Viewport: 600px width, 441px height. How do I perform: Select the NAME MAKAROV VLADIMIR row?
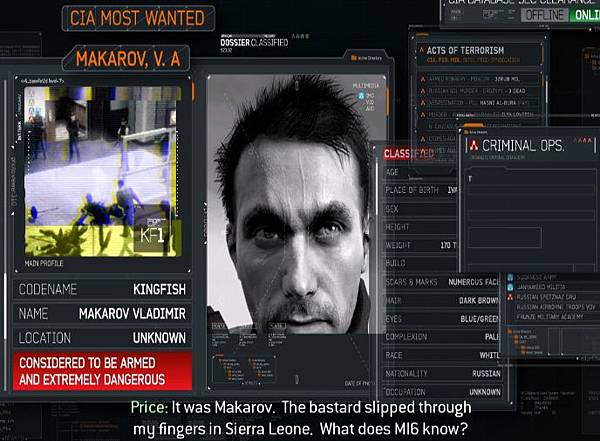(x=102, y=314)
